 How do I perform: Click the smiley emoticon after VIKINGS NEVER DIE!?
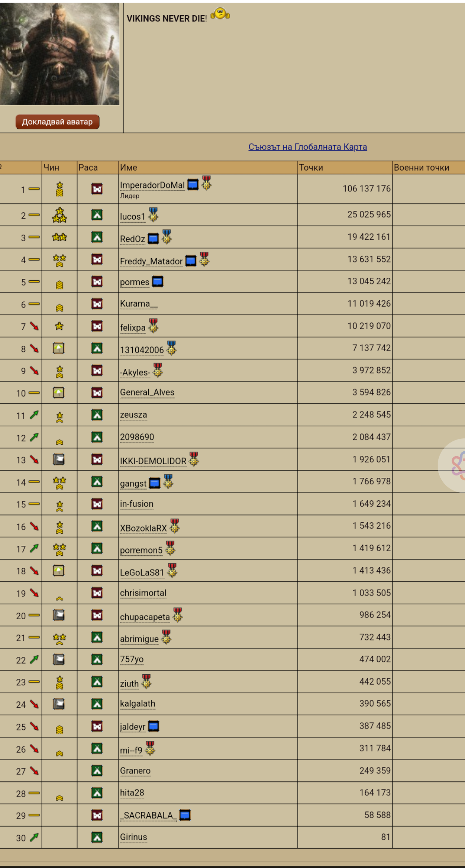[x=220, y=14]
